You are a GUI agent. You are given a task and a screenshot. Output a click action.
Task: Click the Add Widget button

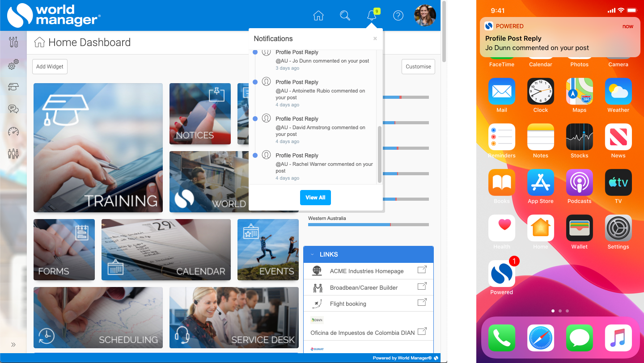50,67
